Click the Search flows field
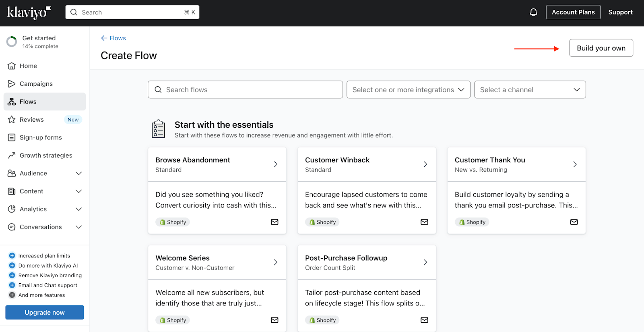644x332 pixels. (x=245, y=89)
